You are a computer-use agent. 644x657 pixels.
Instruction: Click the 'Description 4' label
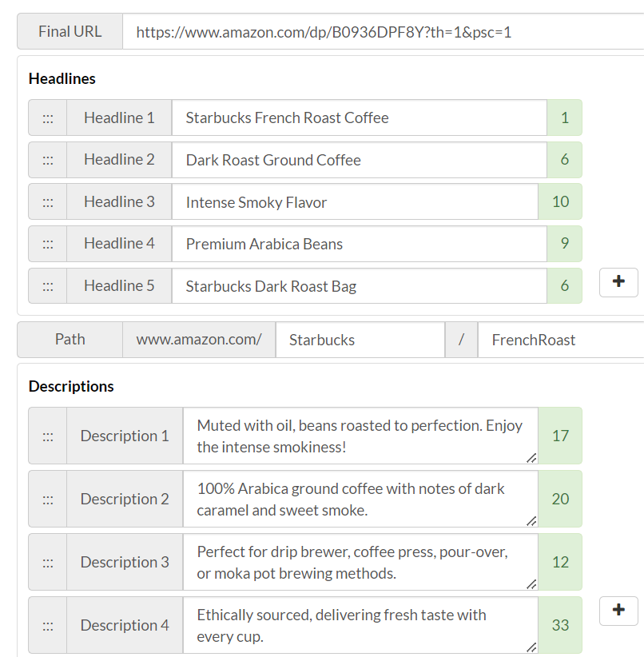pos(125,625)
